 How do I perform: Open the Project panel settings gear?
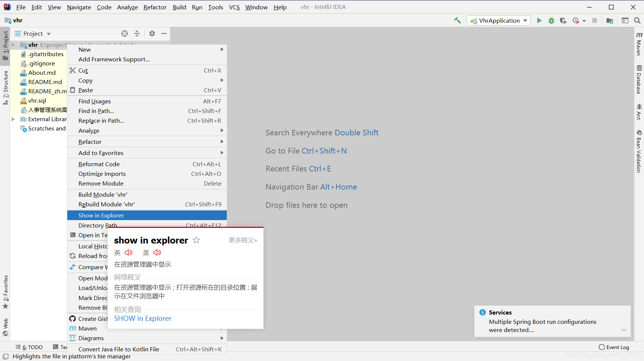[152, 33]
